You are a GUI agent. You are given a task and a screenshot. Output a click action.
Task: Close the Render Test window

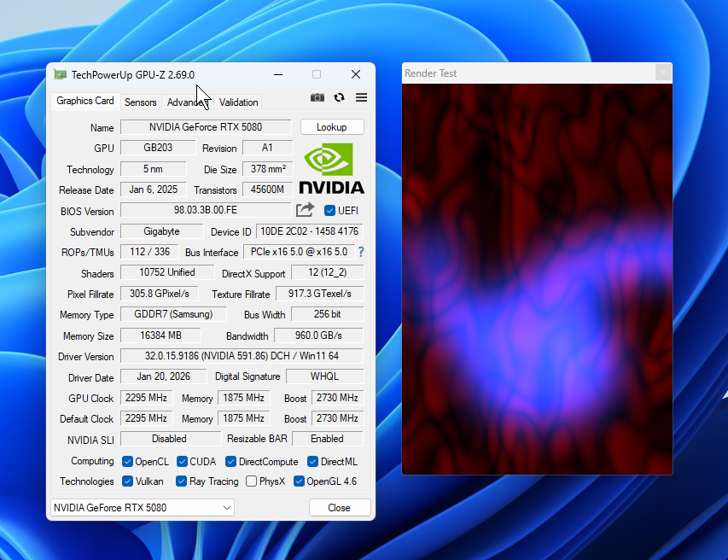[663, 73]
